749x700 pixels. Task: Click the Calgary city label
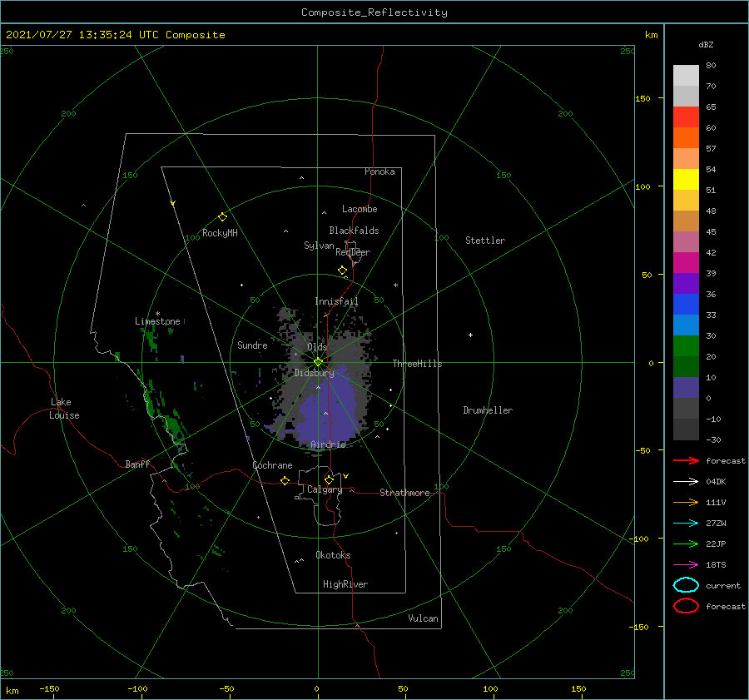pos(325,489)
